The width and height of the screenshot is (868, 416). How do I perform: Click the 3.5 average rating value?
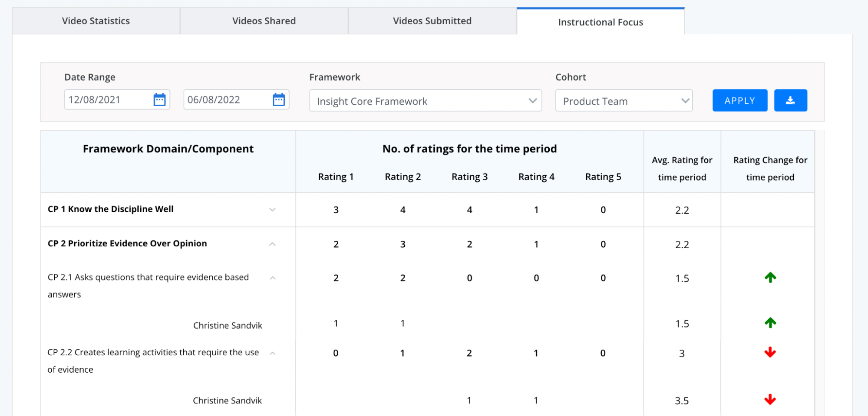682,401
